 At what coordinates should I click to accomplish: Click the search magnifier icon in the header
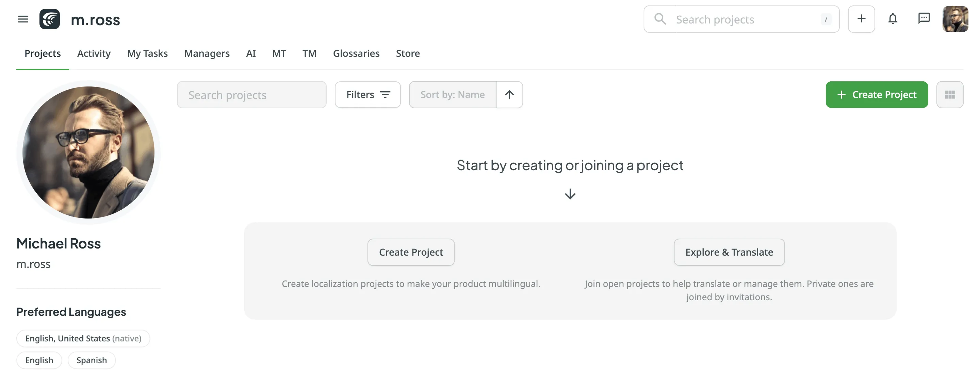pos(660,19)
